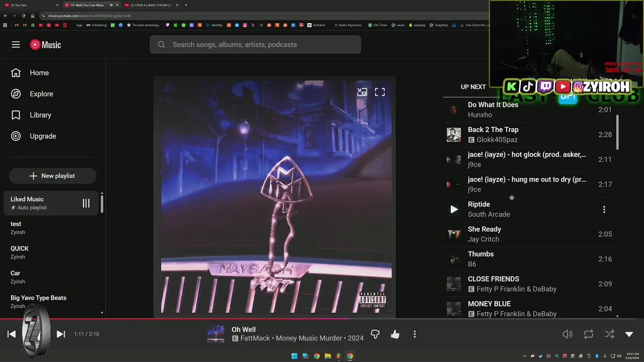The height and width of the screenshot is (362, 644).
Task: Go to browser home page
Action: [x=32, y=16]
